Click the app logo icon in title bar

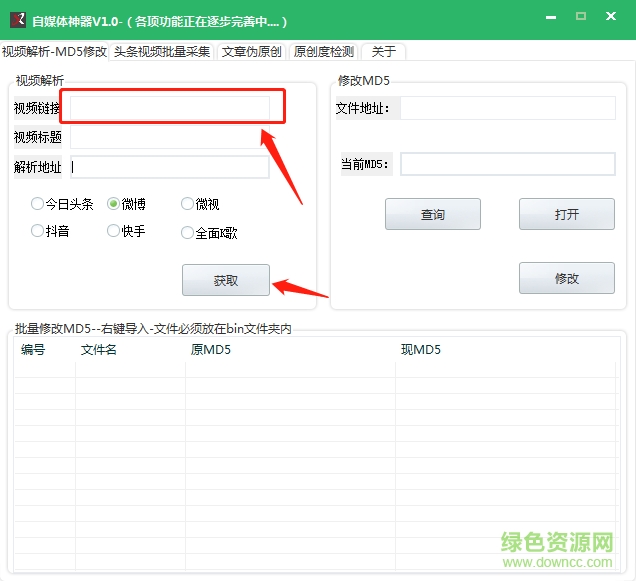coord(17,21)
